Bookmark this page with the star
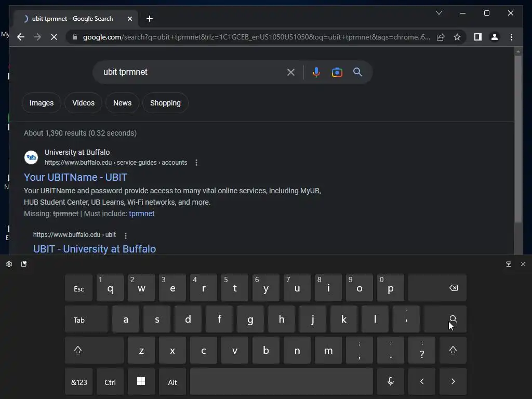532x399 pixels. 457,37
